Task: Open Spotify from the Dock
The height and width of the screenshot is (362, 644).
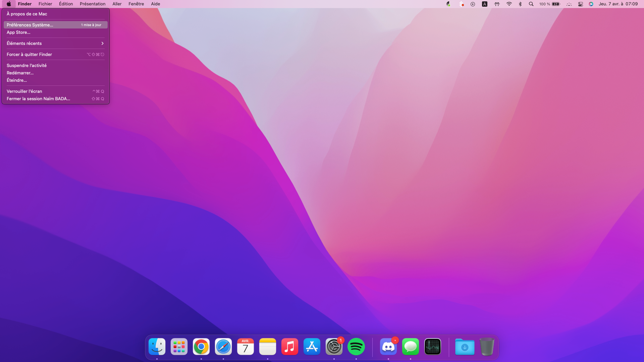Action: (356, 347)
